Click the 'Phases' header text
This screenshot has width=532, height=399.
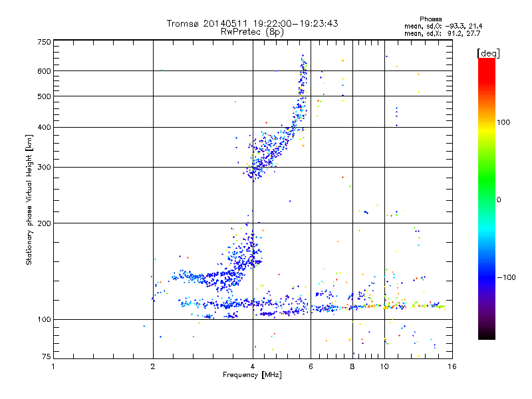(430, 19)
